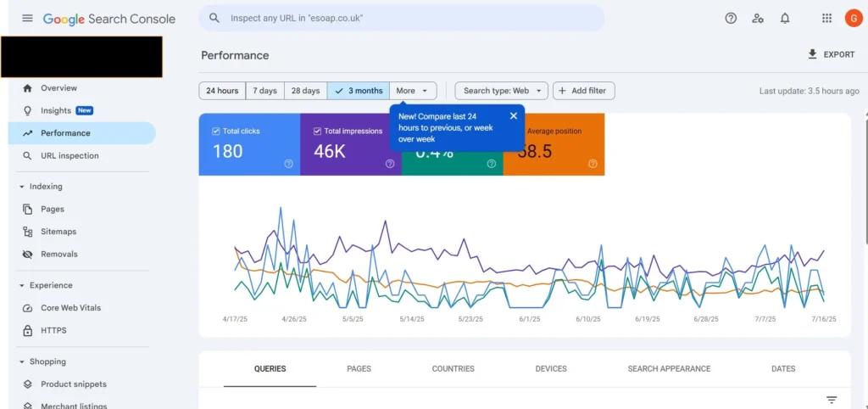The height and width of the screenshot is (409, 868).
Task: Open Sitemaps in the sidebar
Action: (82, 232)
